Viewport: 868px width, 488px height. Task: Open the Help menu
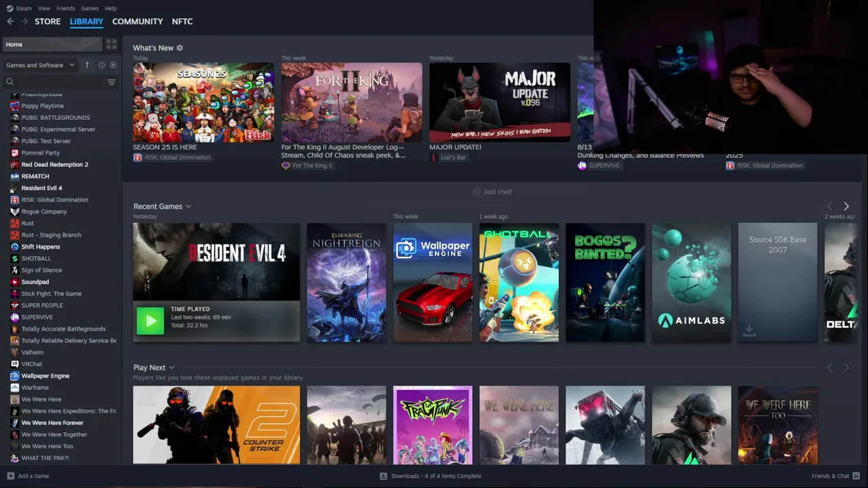[x=111, y=8]
